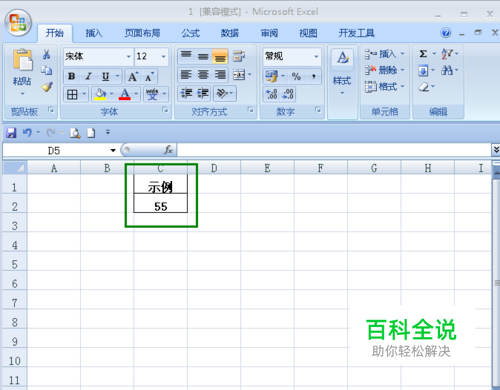Click the Clear eraser icon
500x390 pixels.
(424, 87)
